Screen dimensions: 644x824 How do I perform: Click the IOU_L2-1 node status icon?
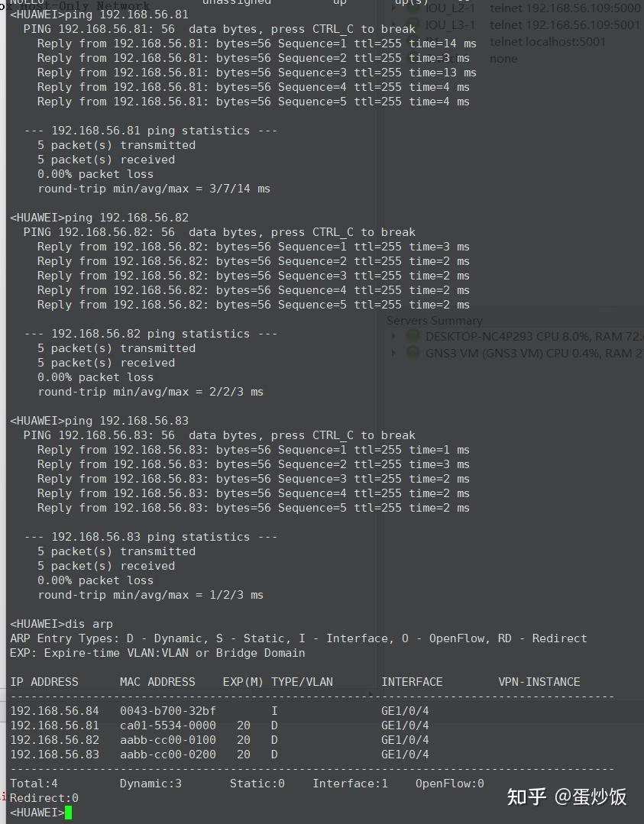pyautogui.click(x=413, y=8)
